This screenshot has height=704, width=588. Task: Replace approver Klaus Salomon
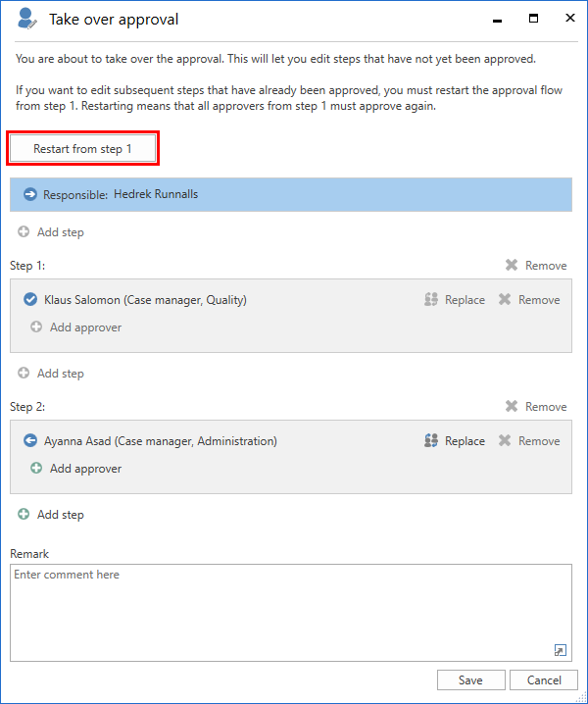click(455, 300)
